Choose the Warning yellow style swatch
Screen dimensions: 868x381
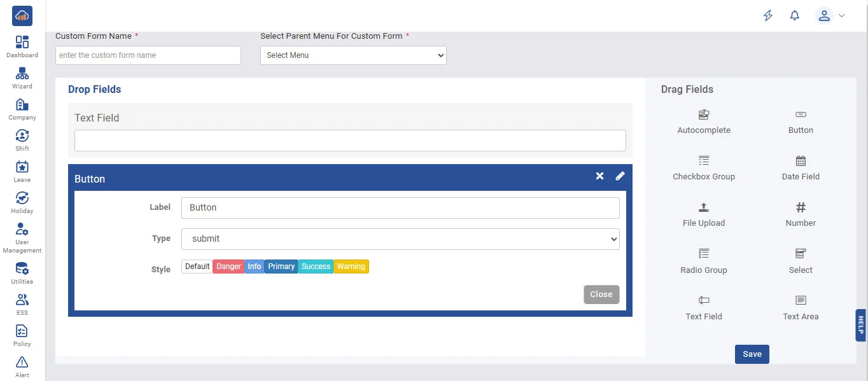click(x=351, y=267)
